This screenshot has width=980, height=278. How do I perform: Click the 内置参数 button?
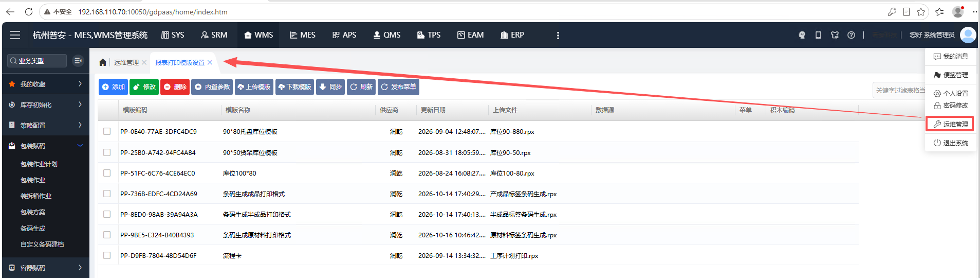[x=212, y=87]
